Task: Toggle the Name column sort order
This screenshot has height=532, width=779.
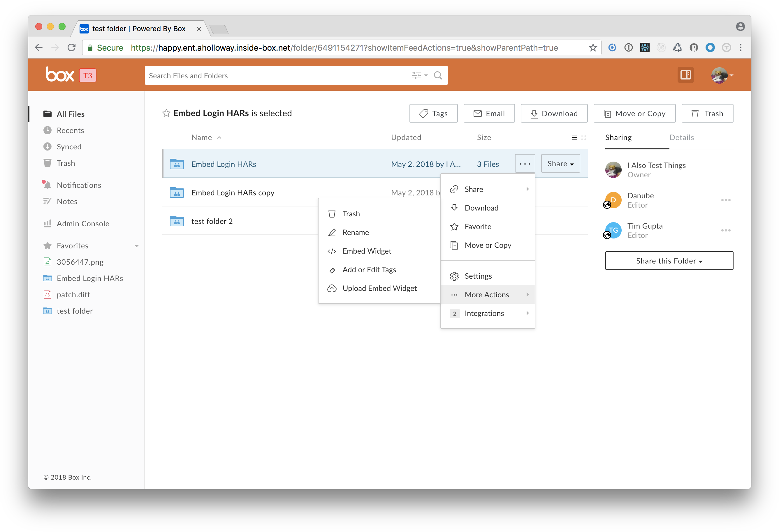Action: click(x=219, y=137)
